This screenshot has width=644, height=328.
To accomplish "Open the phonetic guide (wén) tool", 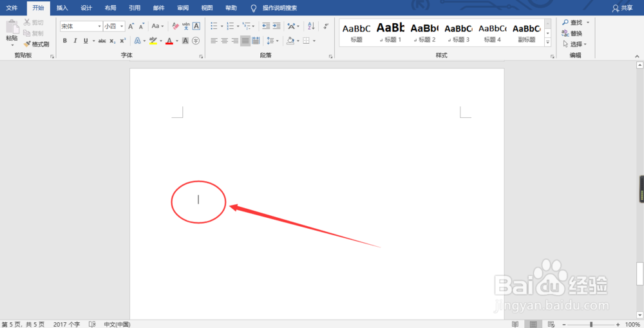I will tap(185, 26).
